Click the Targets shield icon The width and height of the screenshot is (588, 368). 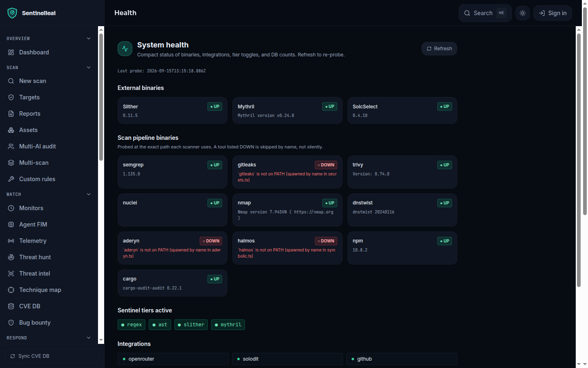[x=11, y=97]
